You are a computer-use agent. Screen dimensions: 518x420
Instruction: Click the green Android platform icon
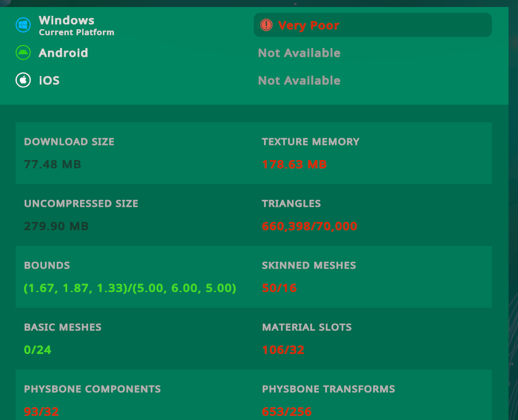point(23,53)
